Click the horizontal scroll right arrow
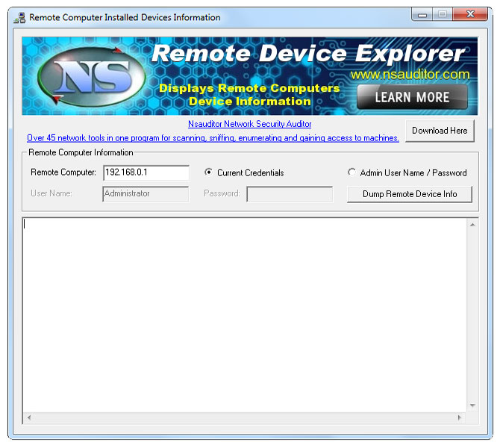This screenshot has height=448, width=500. tap(460, 418)
